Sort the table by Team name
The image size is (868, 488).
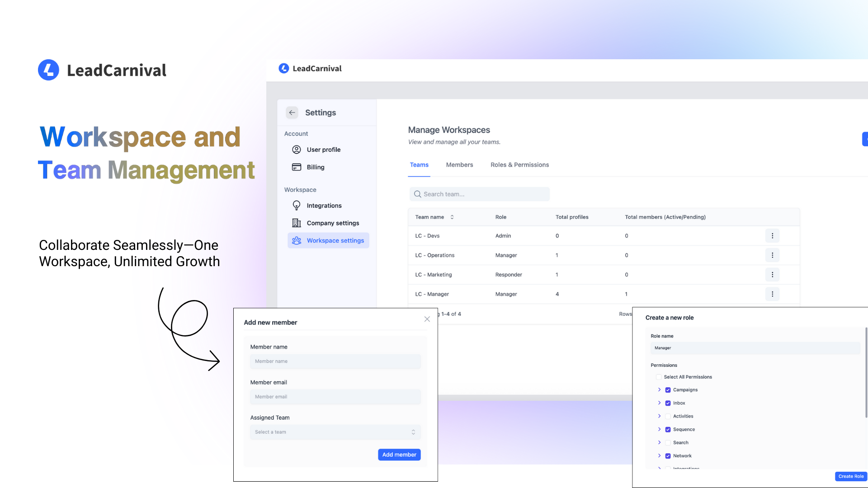pyautogui.click(x=452, y=217)
